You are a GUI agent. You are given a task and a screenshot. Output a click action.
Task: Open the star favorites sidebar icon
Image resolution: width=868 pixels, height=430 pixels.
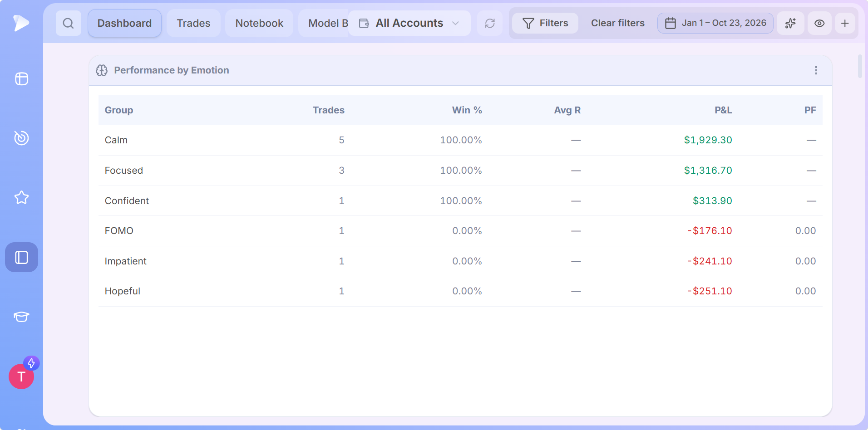click(21, 197)
